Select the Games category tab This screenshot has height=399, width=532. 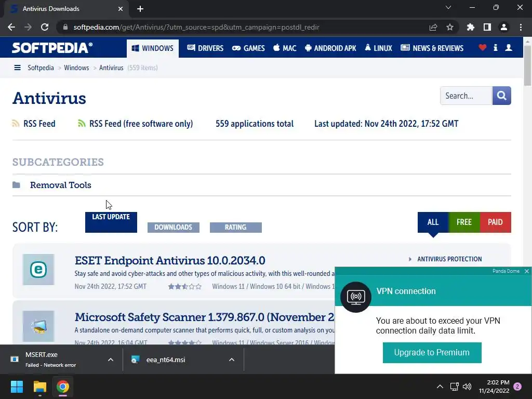248,48
